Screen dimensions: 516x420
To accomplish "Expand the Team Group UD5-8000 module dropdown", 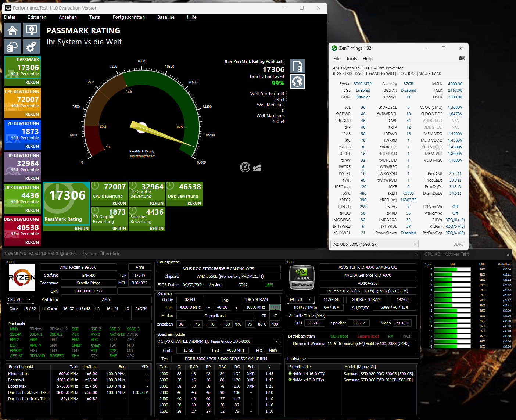I will point(219,341).
